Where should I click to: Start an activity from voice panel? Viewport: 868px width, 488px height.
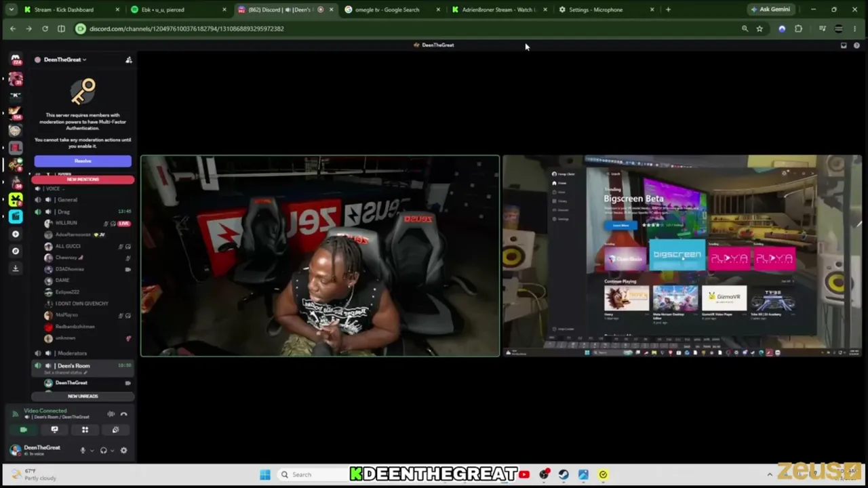pos(85,430)
